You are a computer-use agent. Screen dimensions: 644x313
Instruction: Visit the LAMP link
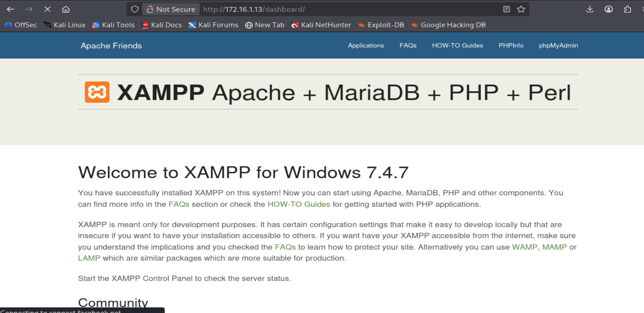(x=89, y=258)
